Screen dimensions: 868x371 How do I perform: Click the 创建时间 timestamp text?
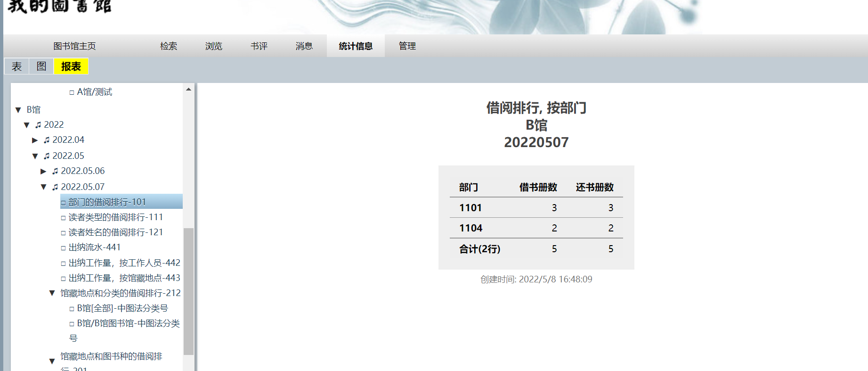pyautogui.click(x=536, y=280)
